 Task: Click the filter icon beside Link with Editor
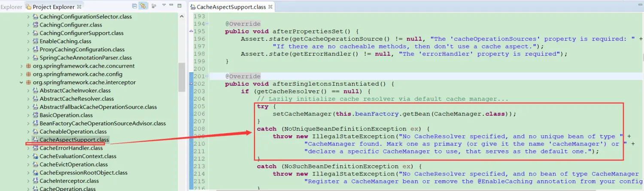pyautogui.click(x=153, y=6)
